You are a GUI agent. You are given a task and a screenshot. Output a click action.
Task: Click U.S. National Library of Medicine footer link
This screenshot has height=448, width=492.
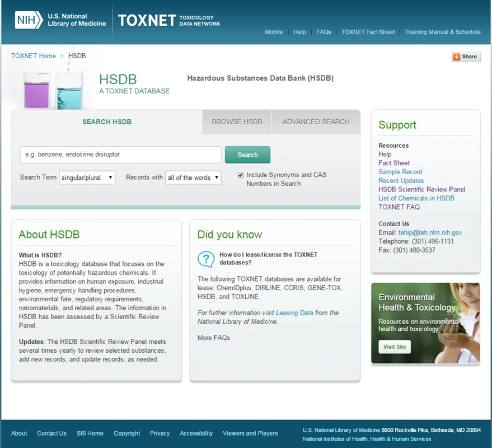coord(341,430)
